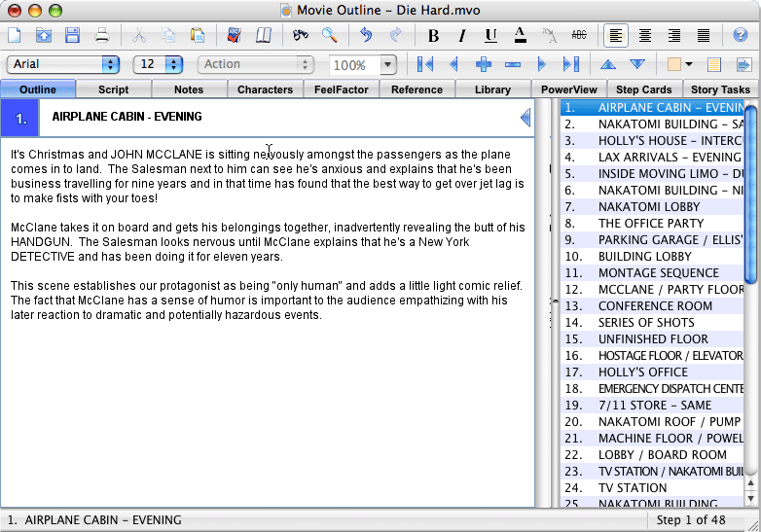Viewport: 761px width, 532px height.
Task: Open the dictionary book icon
Action: point(264,36)
